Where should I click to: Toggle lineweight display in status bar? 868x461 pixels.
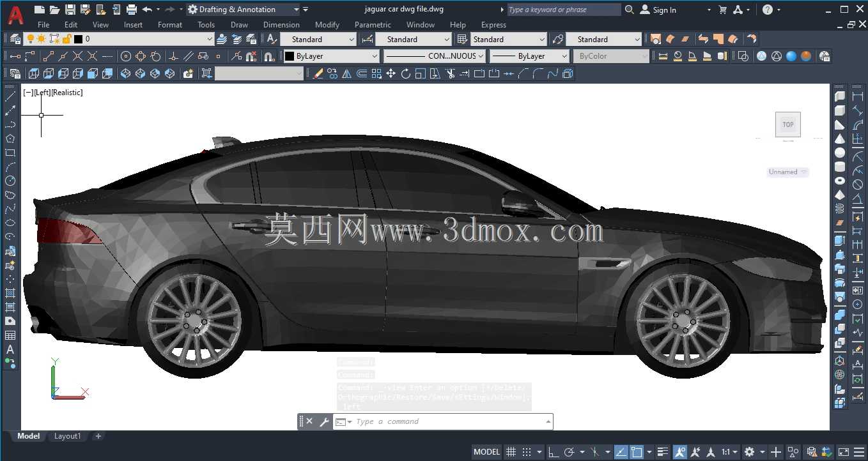pyautogui.click(x=663, y=452)
